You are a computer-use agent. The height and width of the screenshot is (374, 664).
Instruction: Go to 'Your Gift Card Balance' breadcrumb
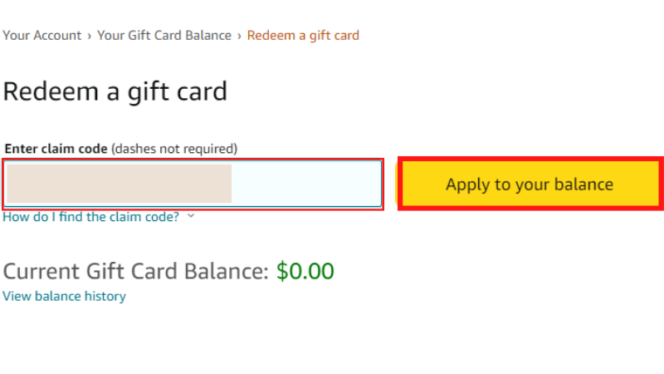[x=164, y=35]
